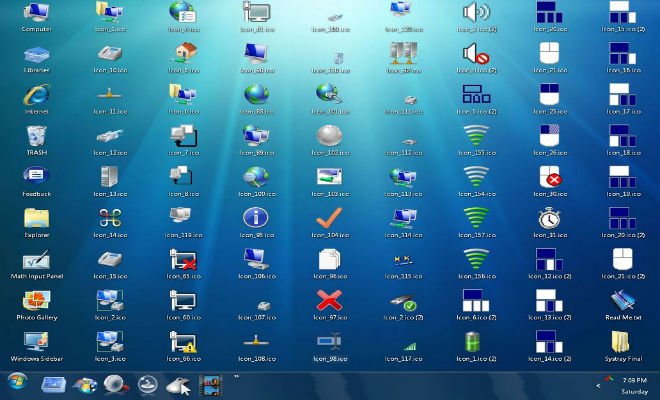Click the small red-green tray notification icon
The width and height of the screenshot is (660, 400).
(609, 379)
